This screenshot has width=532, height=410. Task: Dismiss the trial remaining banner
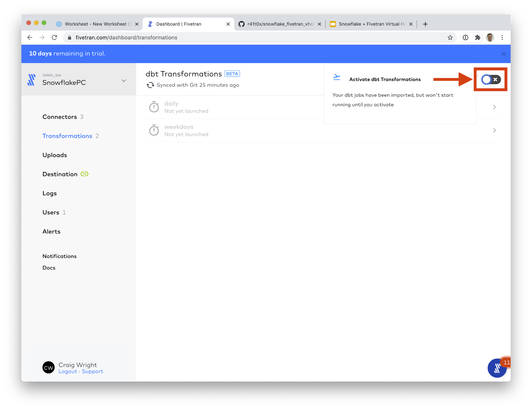tap(503, 54)
